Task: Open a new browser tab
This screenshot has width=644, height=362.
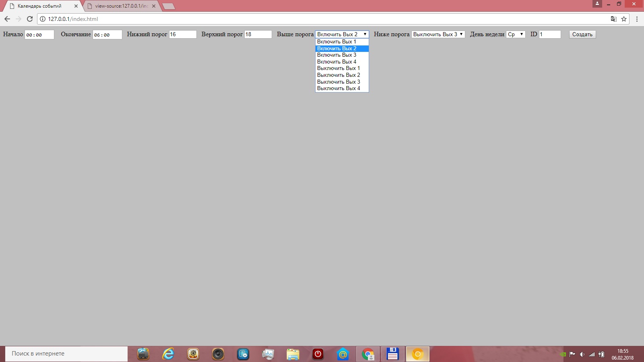Action: (169, 6)
